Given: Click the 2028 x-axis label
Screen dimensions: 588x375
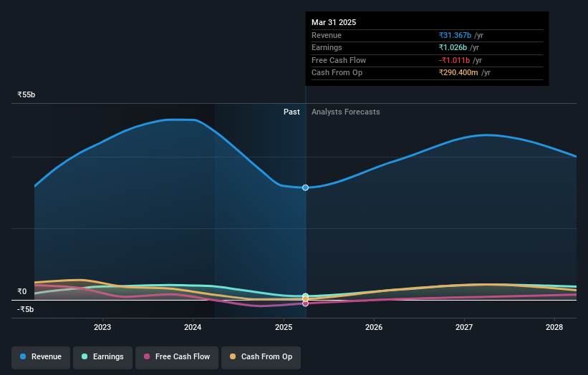Looking at the screenshot, I should pos(554,328).
